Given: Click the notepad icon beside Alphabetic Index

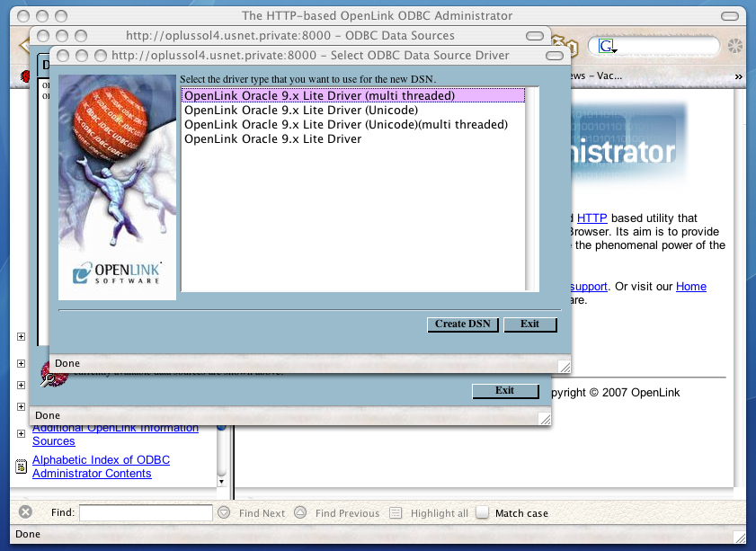Looking at the screenshot, I should pos(21,467).
